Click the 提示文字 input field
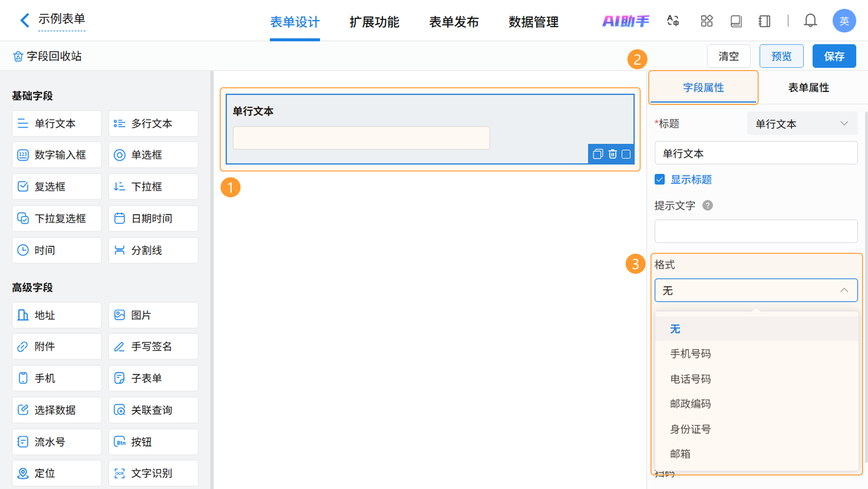This screenshot has height=489, width=868. pyautogui.click(x=756, y=231)
